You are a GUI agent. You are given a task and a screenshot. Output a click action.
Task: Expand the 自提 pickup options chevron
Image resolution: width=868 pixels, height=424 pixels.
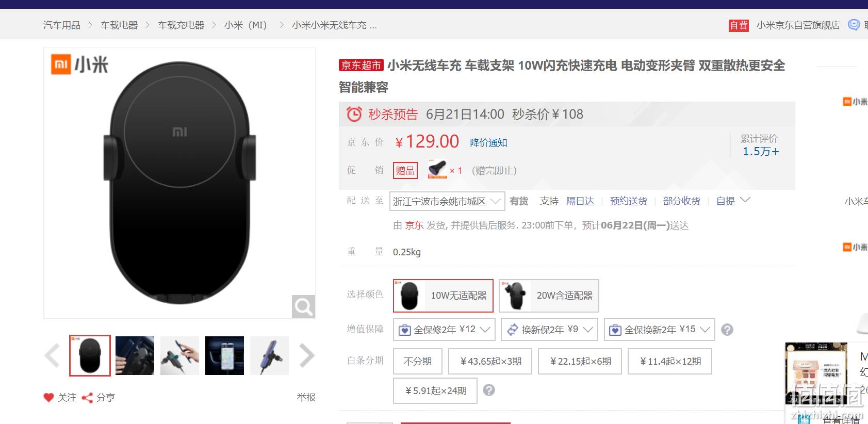[745, 200]
